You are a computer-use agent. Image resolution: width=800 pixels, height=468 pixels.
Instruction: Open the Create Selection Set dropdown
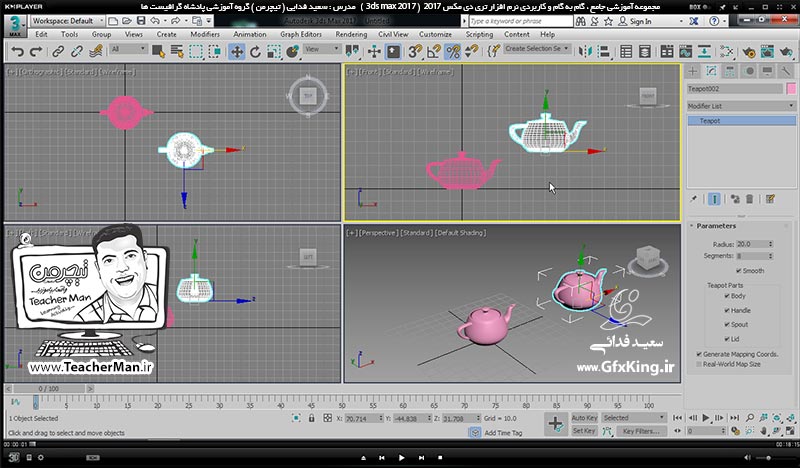537,48
